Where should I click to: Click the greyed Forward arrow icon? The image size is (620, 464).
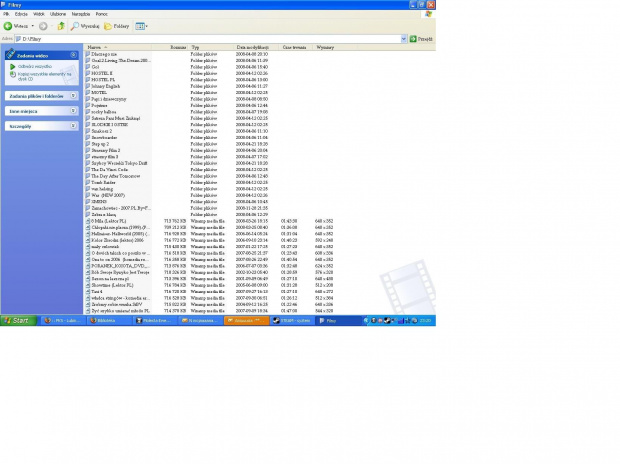click(x=43, y=26)
